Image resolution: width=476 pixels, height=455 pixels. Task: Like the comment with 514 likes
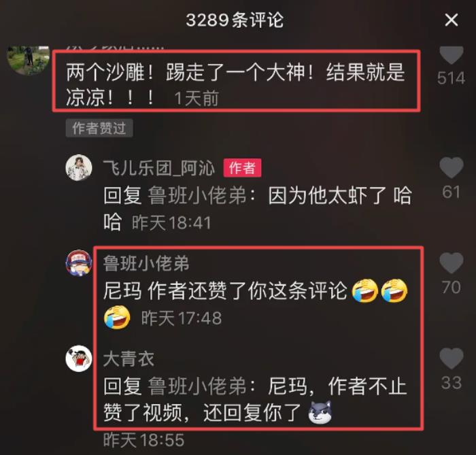click(452, 55)
